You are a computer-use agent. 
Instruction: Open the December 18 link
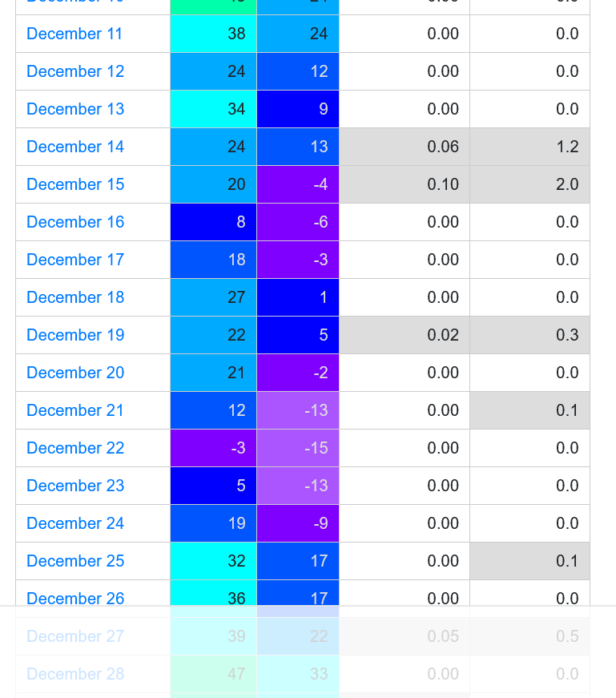point(75,297)
